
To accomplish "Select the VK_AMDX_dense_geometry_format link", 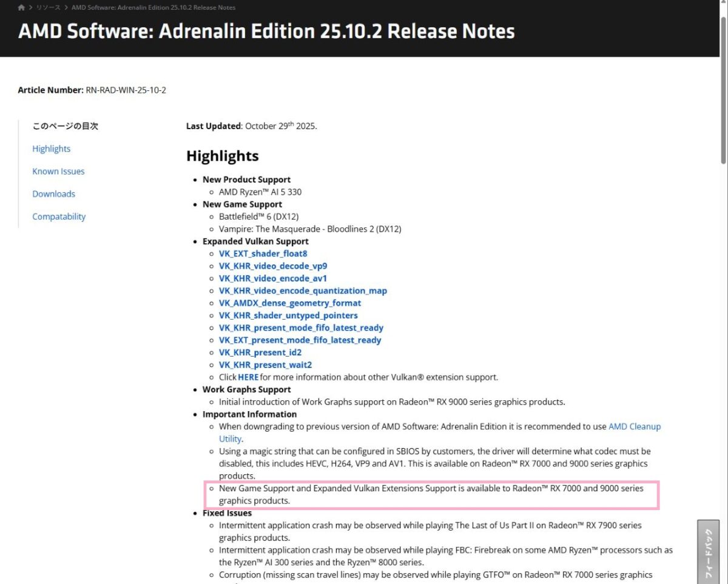I will click(x=289, y=303).
